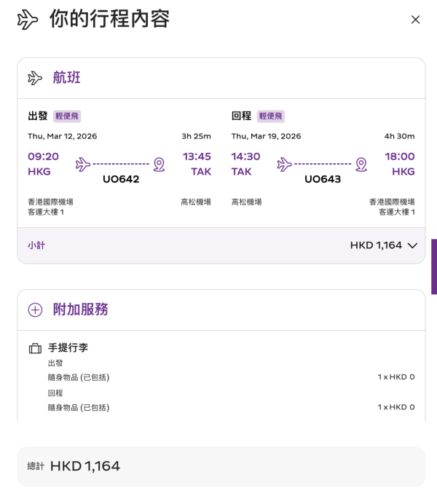This screenshot has width=437, height=504.
Task: Click the plus icon beside 附加服務
Action: pos(35,310)
